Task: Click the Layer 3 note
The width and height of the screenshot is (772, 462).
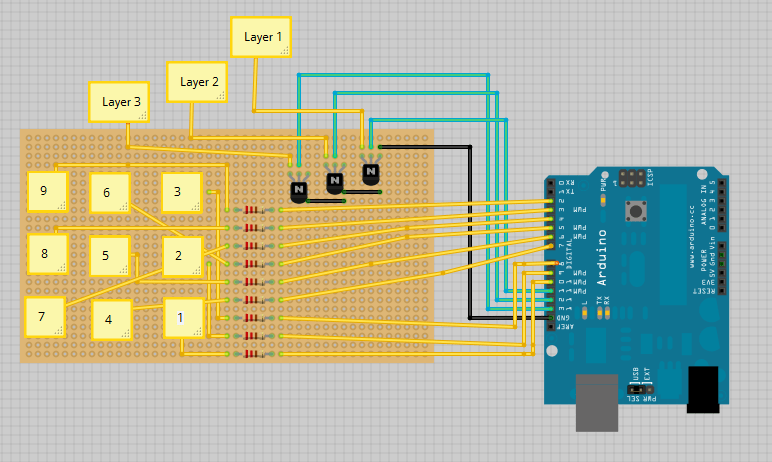Action: (119, 101)
